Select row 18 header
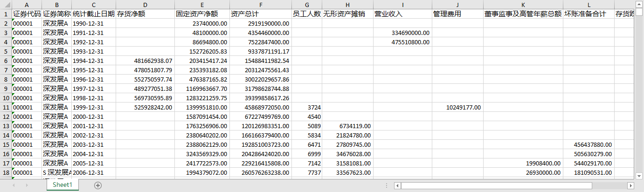Viewport: 644px width, 192px height. coord(6,172)
